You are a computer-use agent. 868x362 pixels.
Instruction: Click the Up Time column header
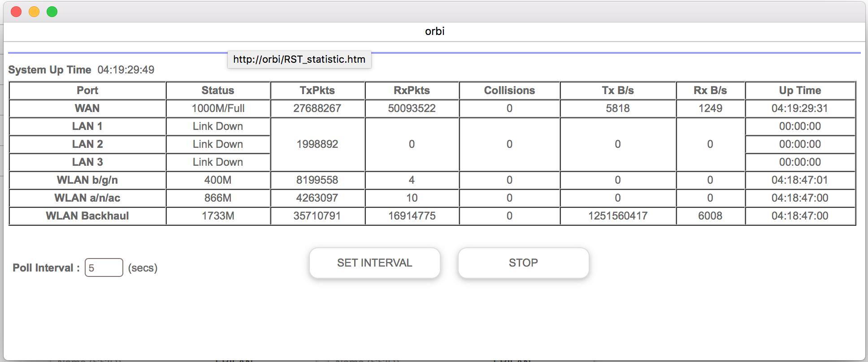point(800,90)
